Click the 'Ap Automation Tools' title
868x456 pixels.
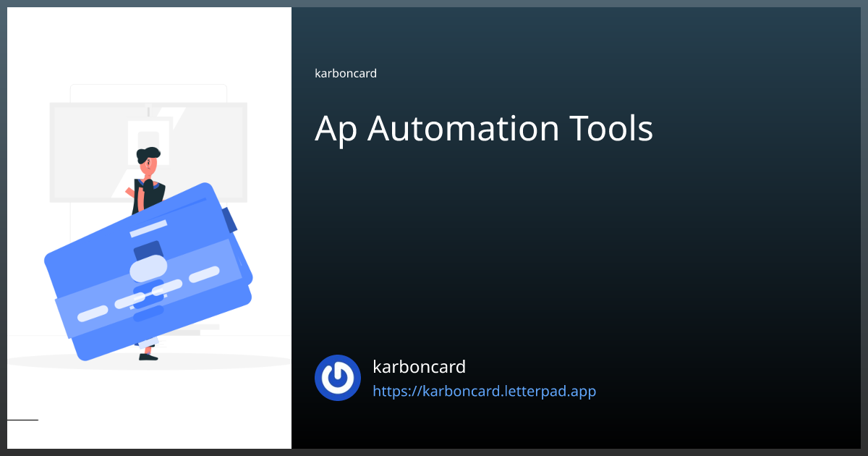pyautogui.click(x=484, y=129)
